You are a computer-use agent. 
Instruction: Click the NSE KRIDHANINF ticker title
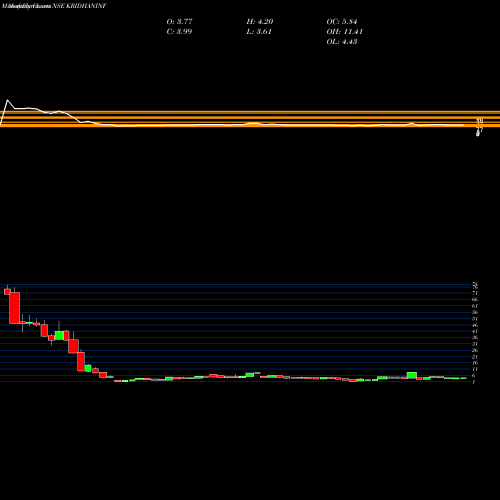[x=80, y=6]
